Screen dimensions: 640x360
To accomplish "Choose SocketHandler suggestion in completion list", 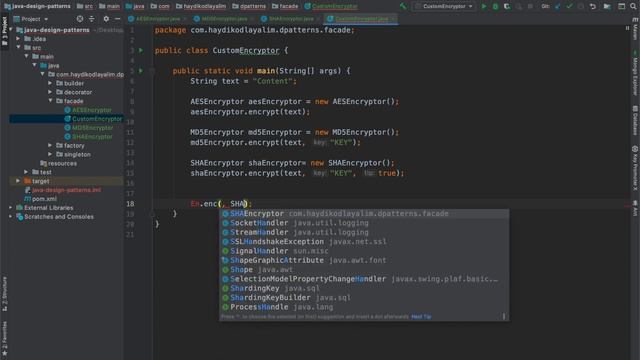I will tap(364, 223).
